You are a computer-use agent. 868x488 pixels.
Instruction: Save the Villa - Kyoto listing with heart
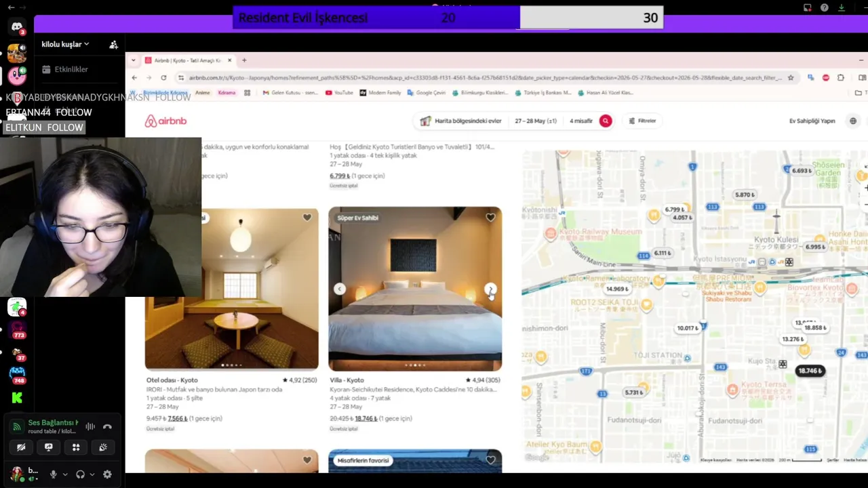tap(490, 218)
